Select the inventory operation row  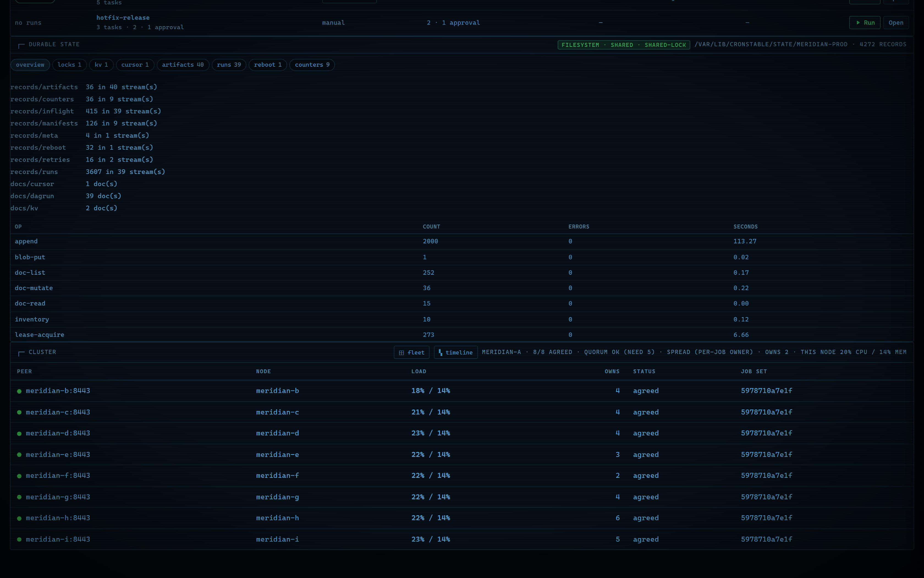(462, 320)
